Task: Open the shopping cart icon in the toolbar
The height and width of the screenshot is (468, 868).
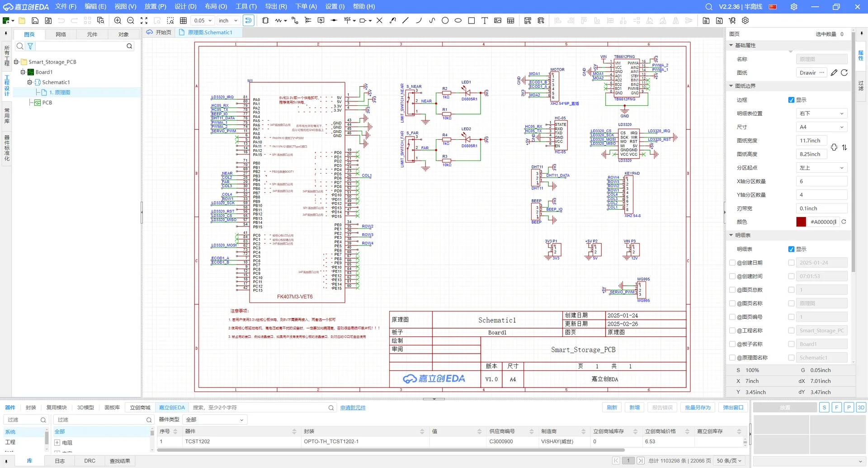Action: coord(732,20)
